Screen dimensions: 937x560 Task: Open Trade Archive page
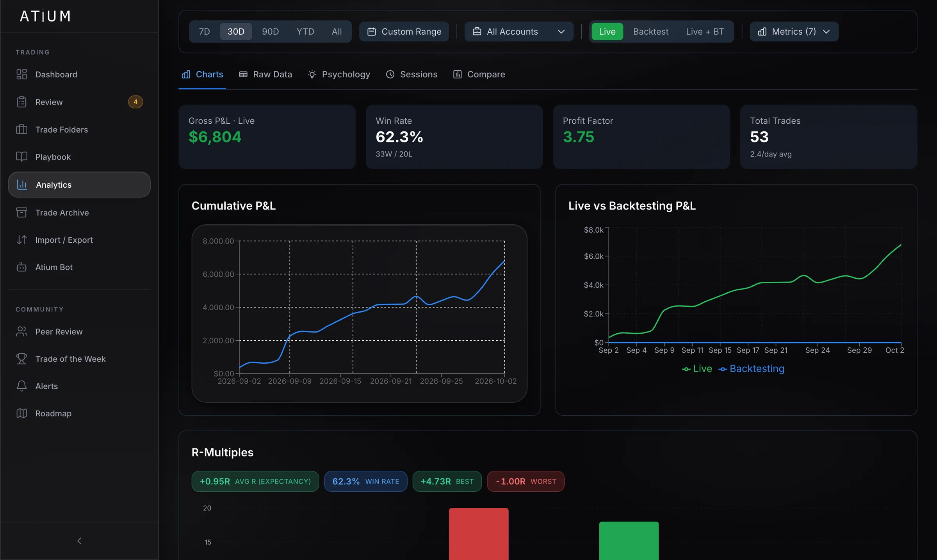[79, 212]
